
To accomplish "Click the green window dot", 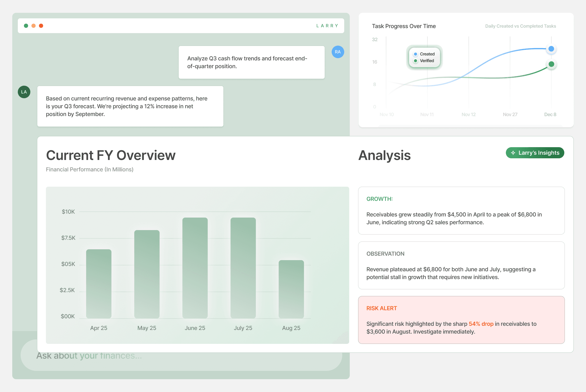I will [26, 26].
